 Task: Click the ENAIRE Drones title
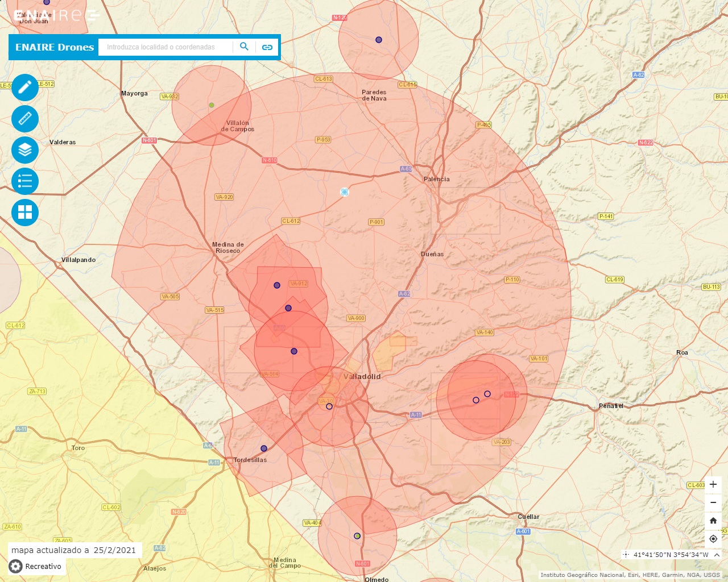[55, 47]
